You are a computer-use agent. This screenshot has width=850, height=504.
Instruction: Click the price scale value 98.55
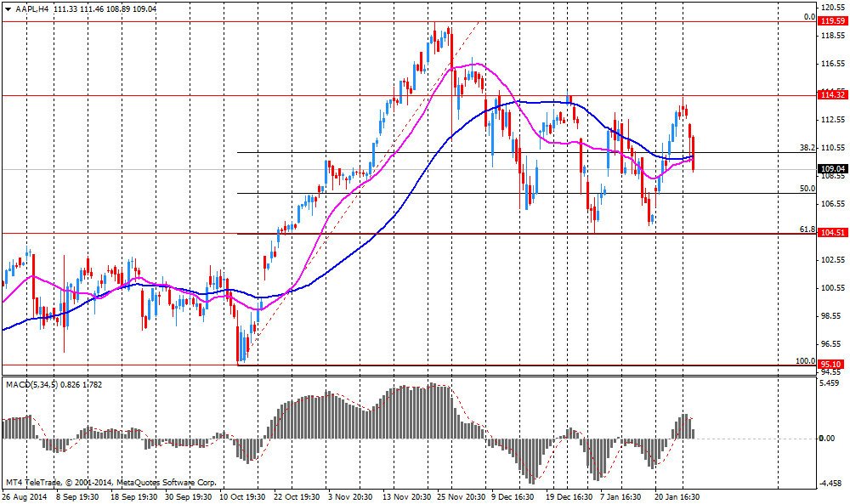coord(831,316)
